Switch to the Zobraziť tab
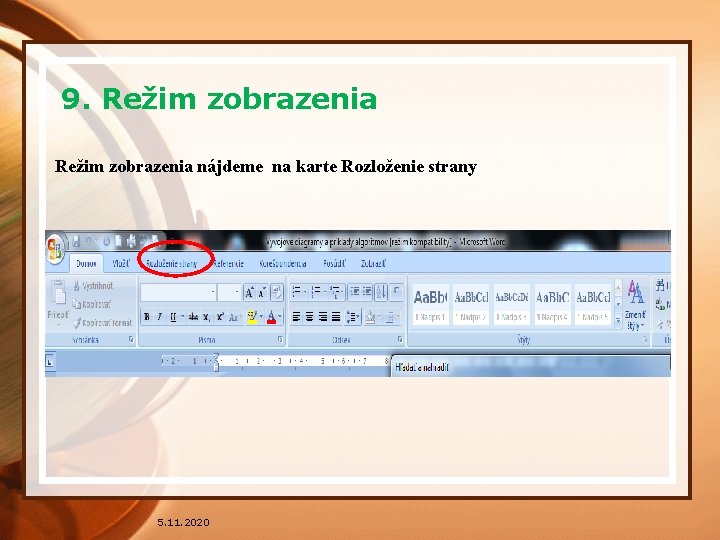Image resolution: width=720 pixels, height=540 pixels. pos(373,264)
